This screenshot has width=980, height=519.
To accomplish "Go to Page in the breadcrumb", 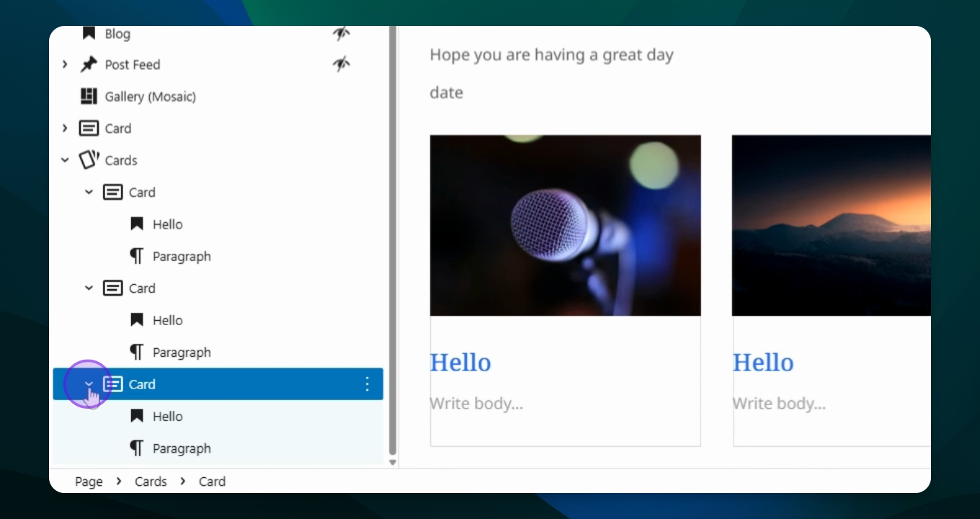I will point(89,482).
